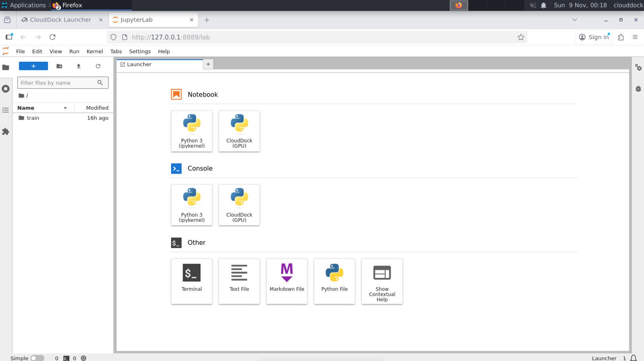Image resolution: width=644 pixels, height=361 pixels.
Task: Open the Kernel menu
Action: coord(95,51)
